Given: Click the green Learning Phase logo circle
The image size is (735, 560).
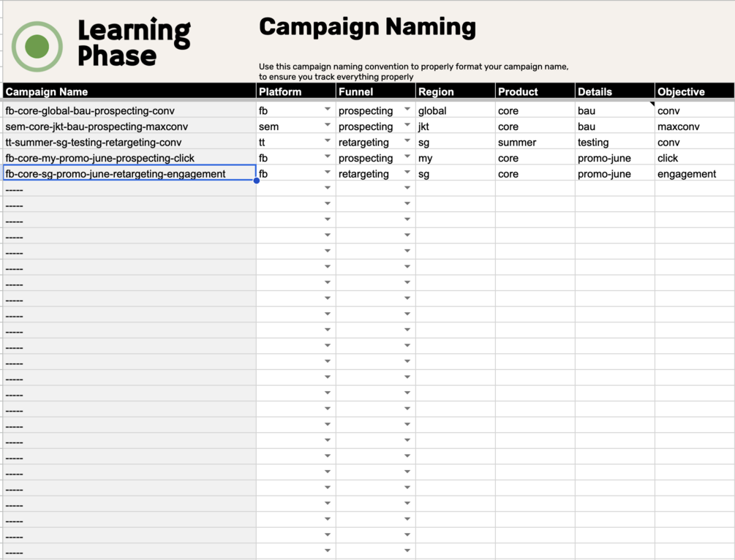Looking at the screenshot, I should pyautogui.click(x=37, y=46).
